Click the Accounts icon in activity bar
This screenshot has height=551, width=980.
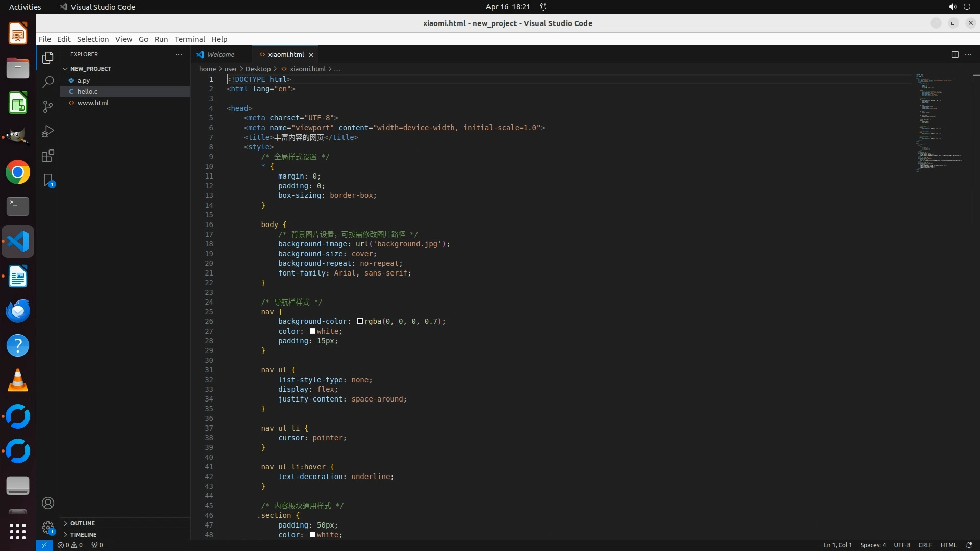tap(48, 504)
